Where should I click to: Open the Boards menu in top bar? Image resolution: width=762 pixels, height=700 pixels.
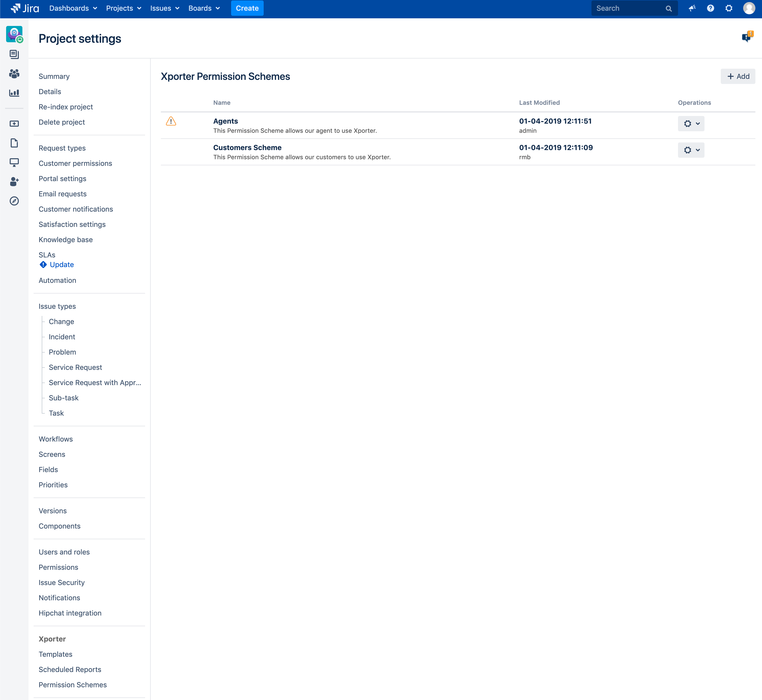pyautogui.click(x=204, y=8)
